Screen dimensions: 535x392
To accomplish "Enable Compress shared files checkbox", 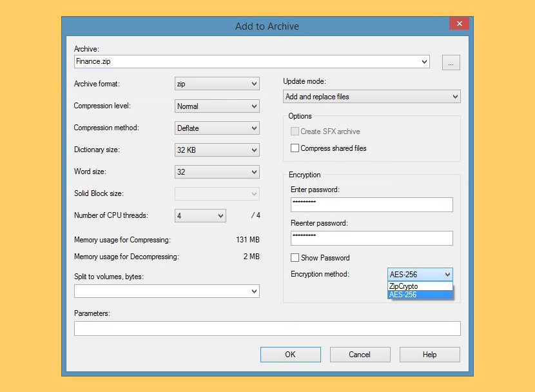I will (295, 148).
